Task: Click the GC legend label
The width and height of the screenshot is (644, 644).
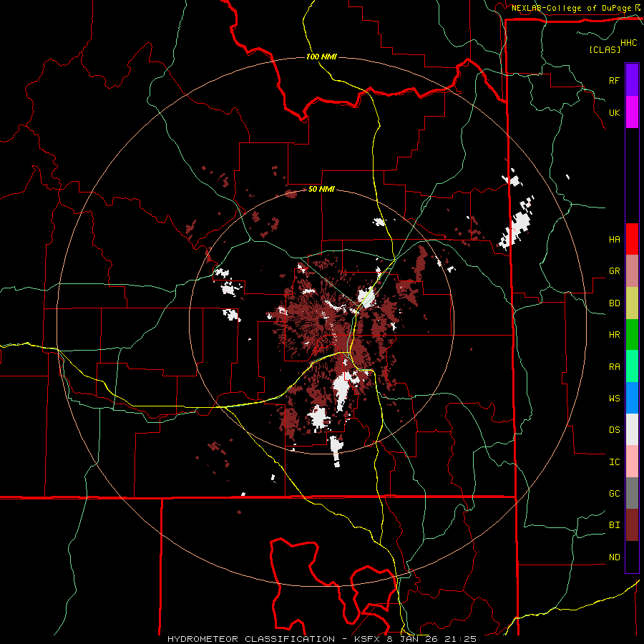Action: pos(614,494)
